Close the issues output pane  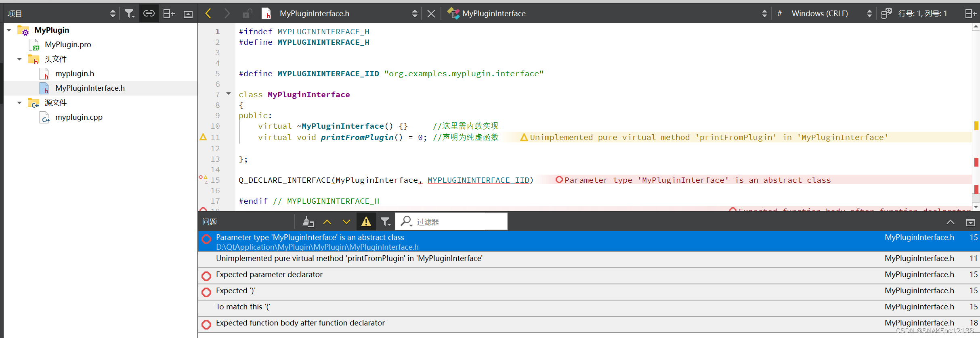(971, 222)
